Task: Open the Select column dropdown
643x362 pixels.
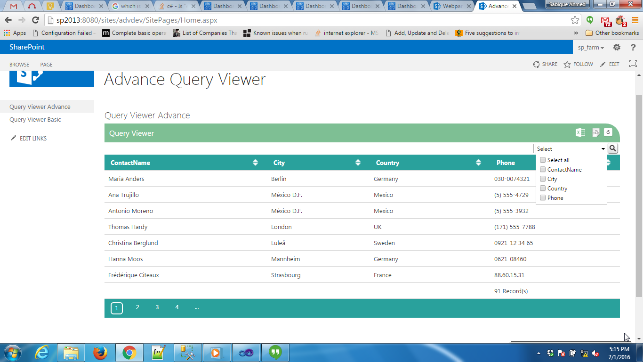Action: (570, 148)
